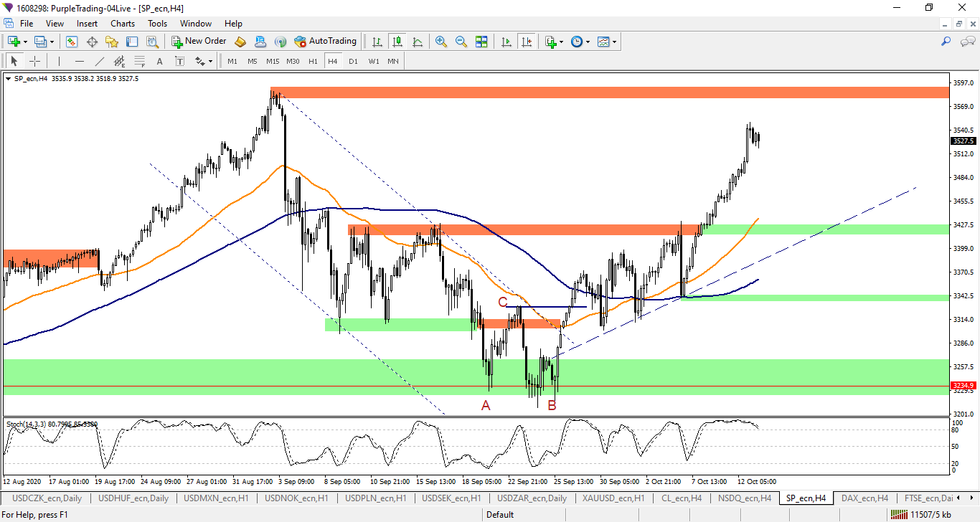
Task: Click the computer-and-cloud icon beside MetaEditor
Action: tap(260, 42)
